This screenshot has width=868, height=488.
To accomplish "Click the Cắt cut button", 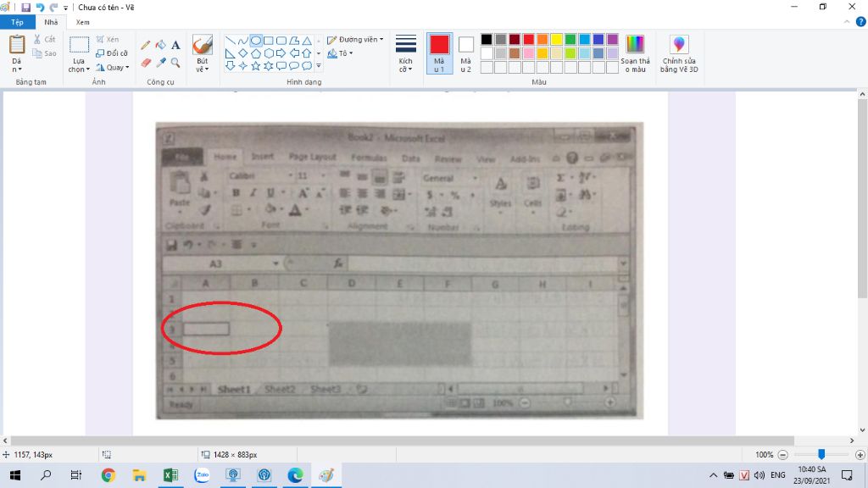I will click(x=44, y=39).
